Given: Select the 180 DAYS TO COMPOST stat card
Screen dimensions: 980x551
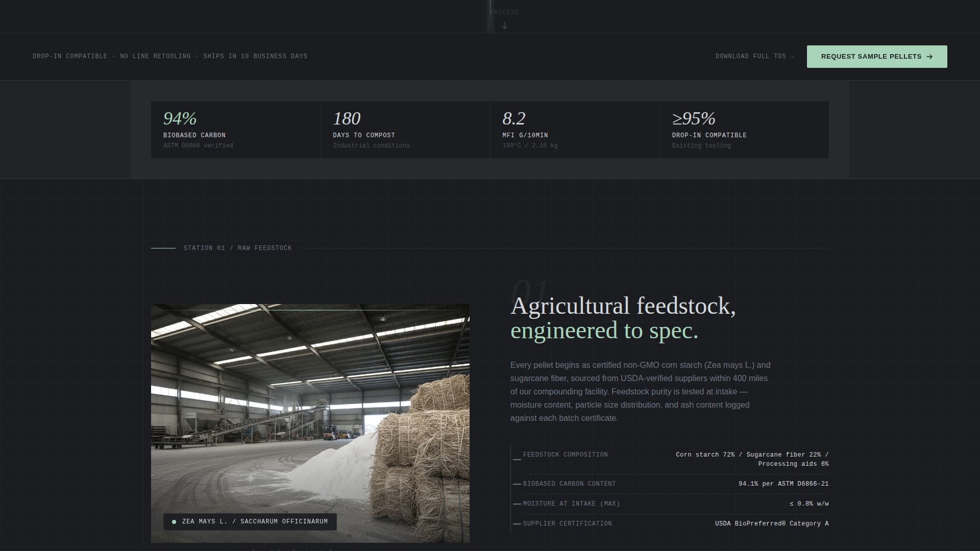Looking at the screenshot, I should pyautogui.click(x=405, y=129).
